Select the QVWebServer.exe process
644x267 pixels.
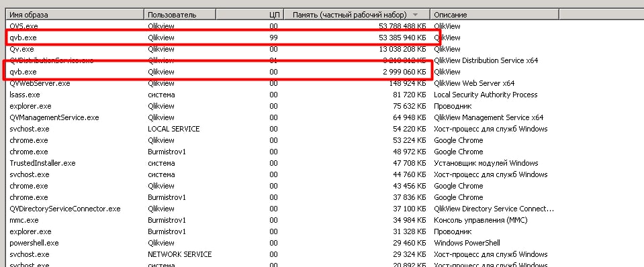pyautogui.click(x=40, y=83)
